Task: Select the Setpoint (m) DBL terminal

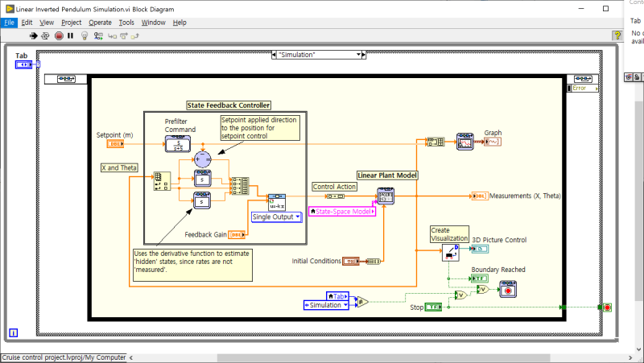Action: (115, 144)
